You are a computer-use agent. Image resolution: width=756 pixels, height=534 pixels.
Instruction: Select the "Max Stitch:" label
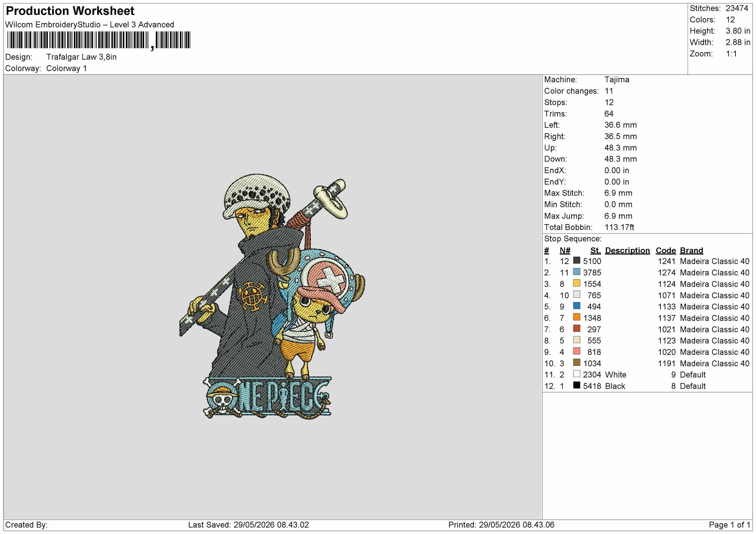(x=564, y=193)
